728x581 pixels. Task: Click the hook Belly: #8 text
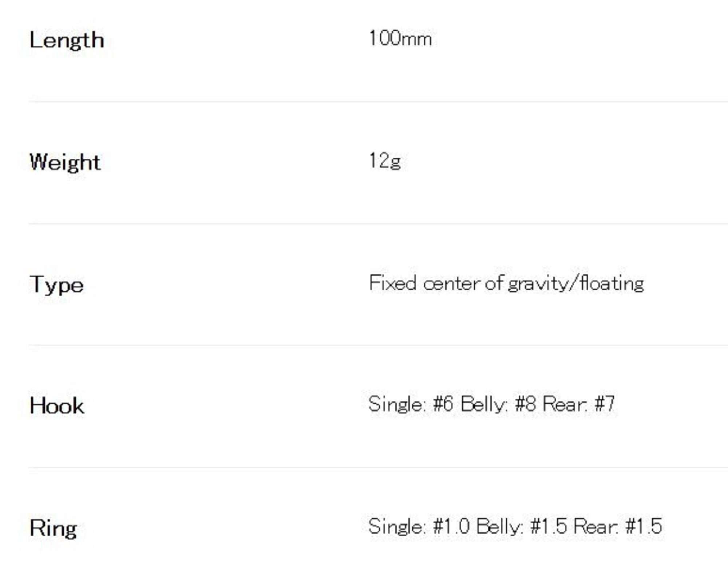(498, 404)
